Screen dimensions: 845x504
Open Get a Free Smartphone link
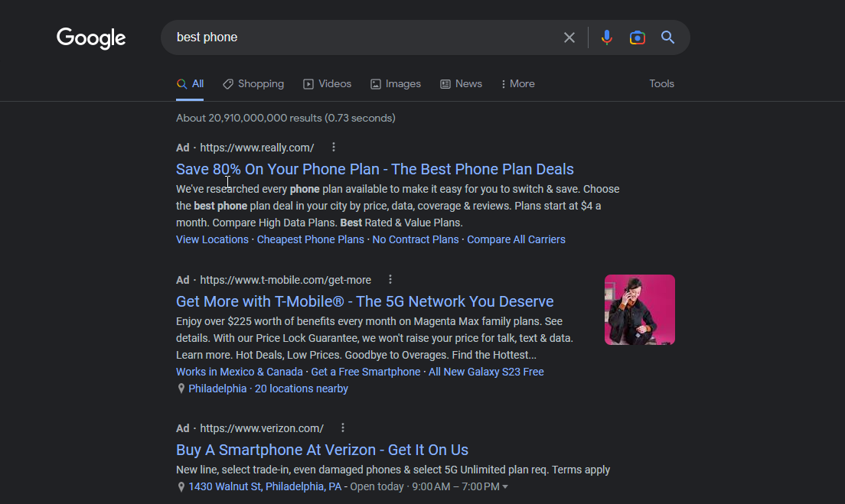pos(365,372)
